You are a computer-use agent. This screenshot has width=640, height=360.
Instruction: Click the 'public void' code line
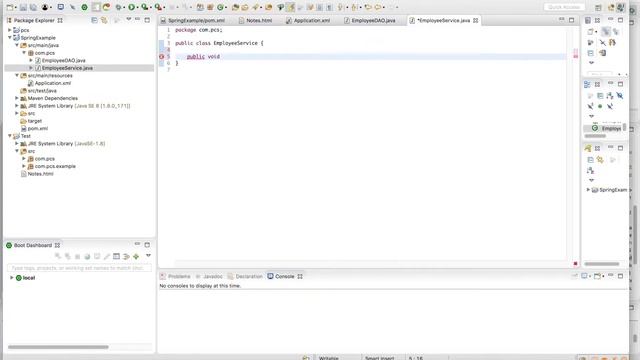click(203, 56)
